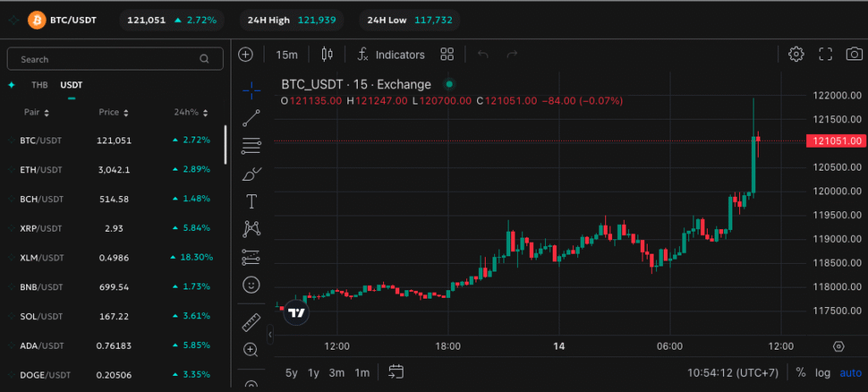Toggle fullscreen chart mode
868x392 pixels.
(826, 53)
